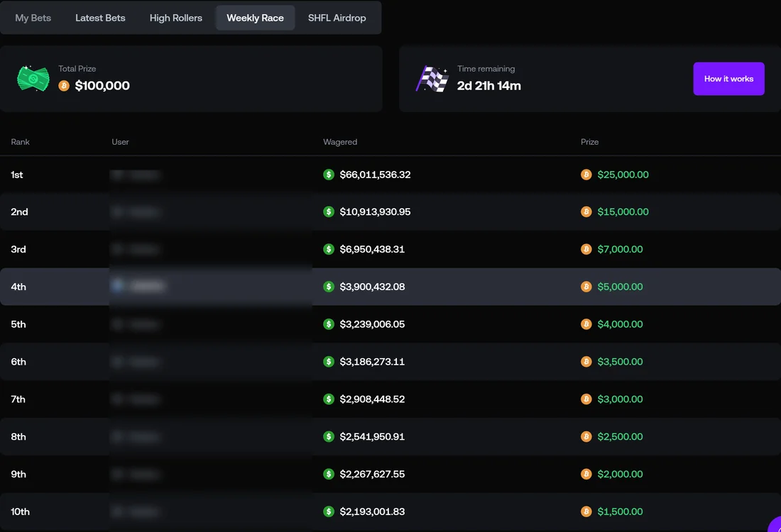781x532 pixels.
Task: Click the Bitcoin icon beside $5,000.00 prize
Action: coord(586,287)
